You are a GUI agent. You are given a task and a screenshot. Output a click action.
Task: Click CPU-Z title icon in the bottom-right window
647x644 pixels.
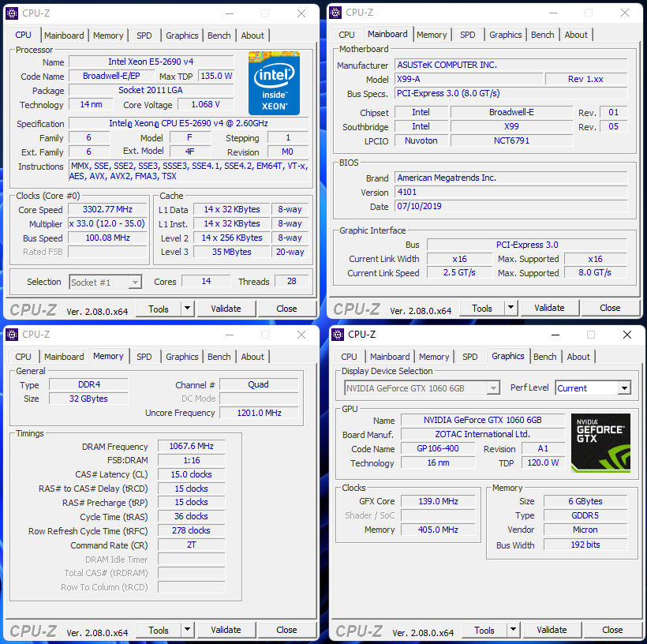tap(338, 335)
